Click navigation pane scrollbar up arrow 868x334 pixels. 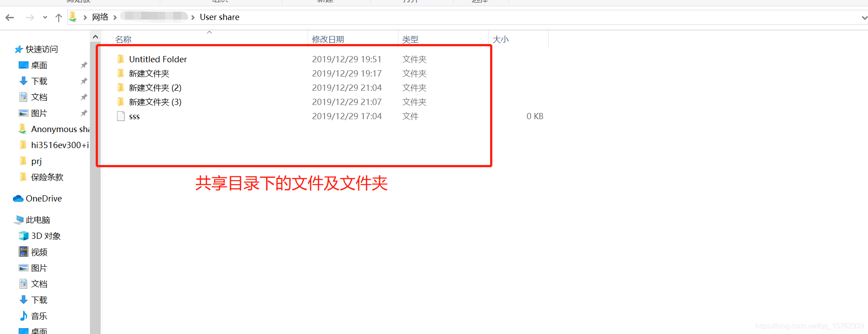pyautogui.click(x=95, y=36)
